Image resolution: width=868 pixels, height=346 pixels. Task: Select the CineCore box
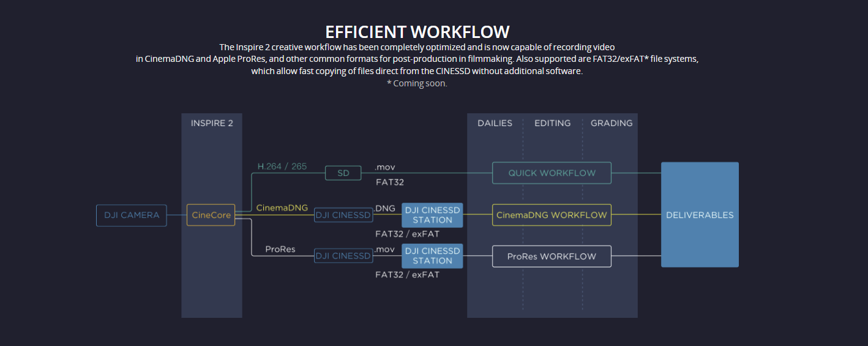click(211, 215)
